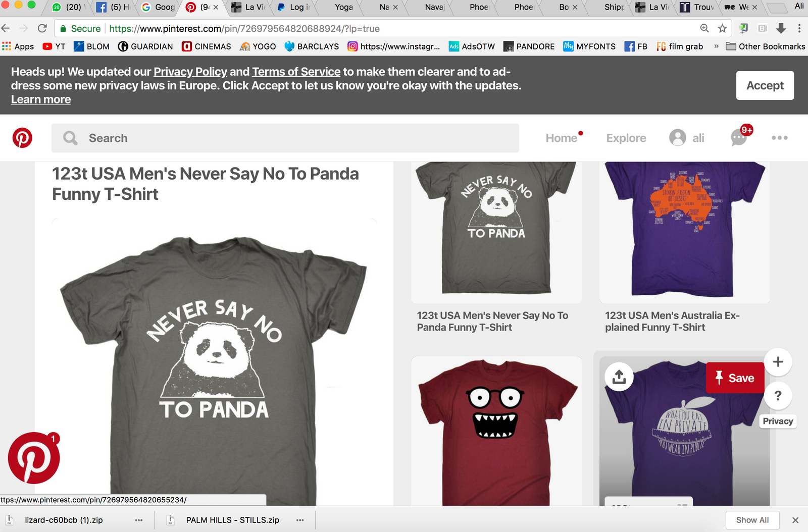The width and height of the screenshot is (808, 532).
Task: Click the plus button on the right
Action: point(778,362)
